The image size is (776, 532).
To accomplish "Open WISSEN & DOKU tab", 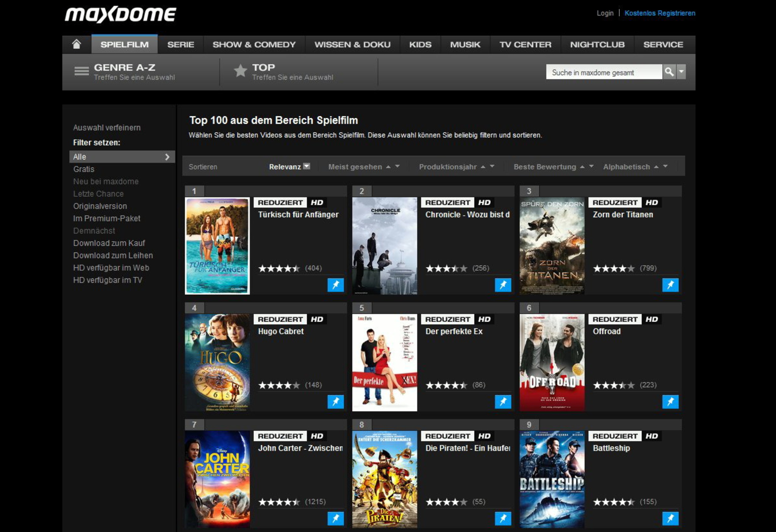I will point(352,44).
